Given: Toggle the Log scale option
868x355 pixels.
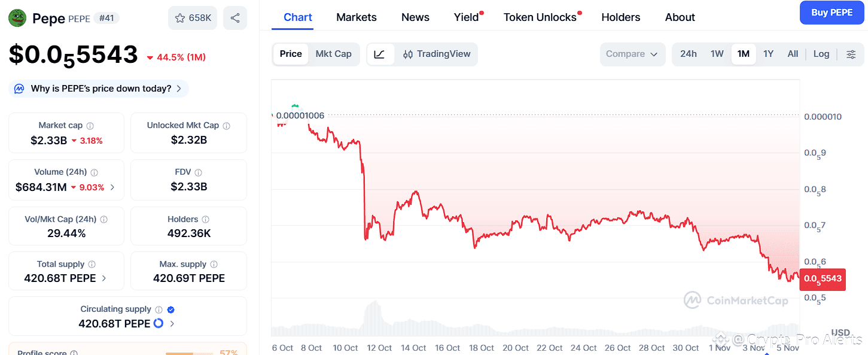Looking at the screenshot, I should 821,54.
